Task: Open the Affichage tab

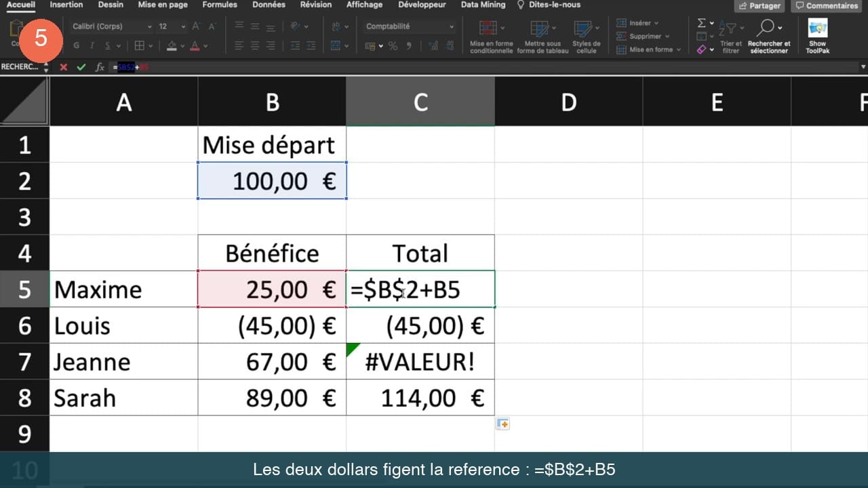Action: (364, 5)
